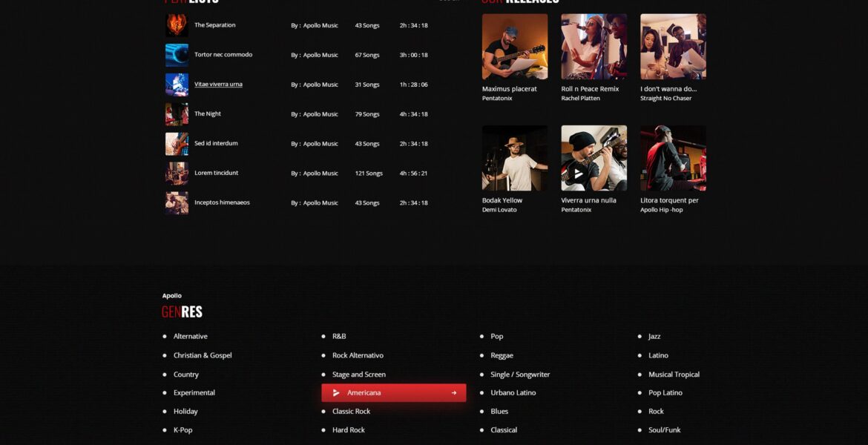This screenshot has width=868, height=445.
Task: Choose the Hard Rock genre
Action: click(348, 430)
